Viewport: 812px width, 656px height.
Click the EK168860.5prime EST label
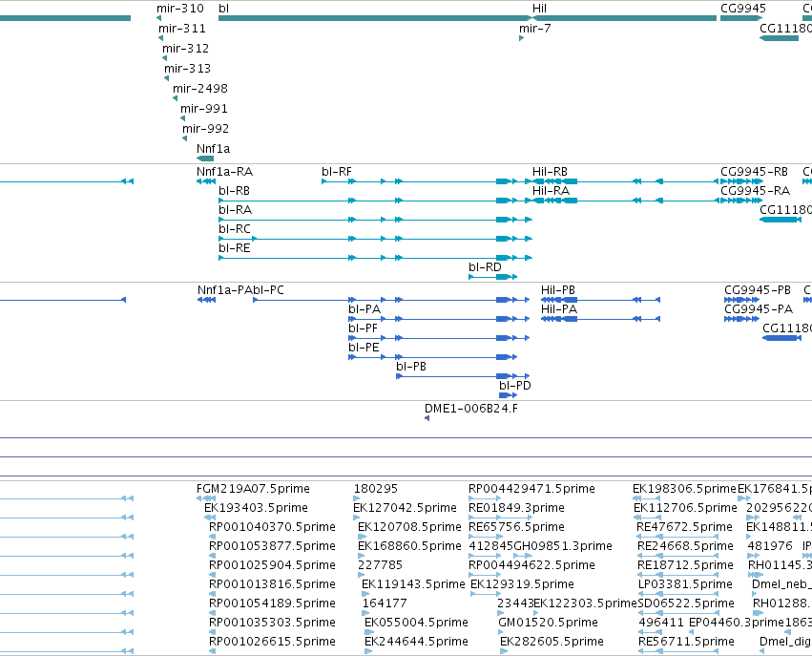click(x=409, y=546)
